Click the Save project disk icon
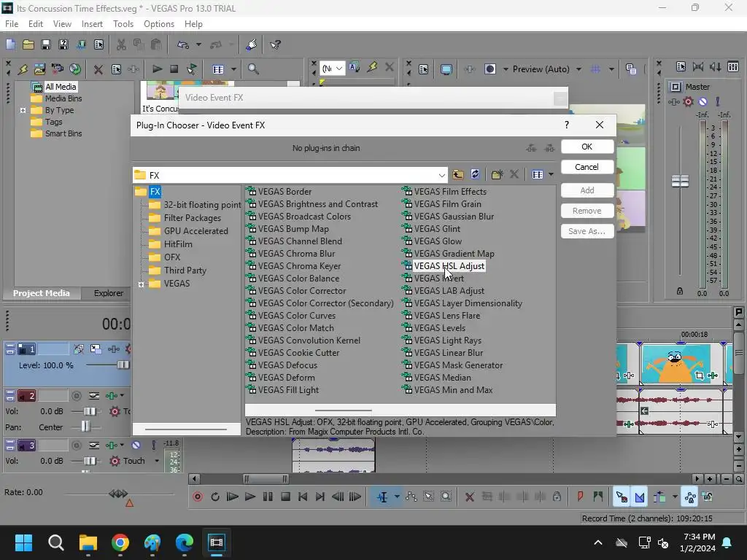The image size is (747, 560). pos(46,44)
